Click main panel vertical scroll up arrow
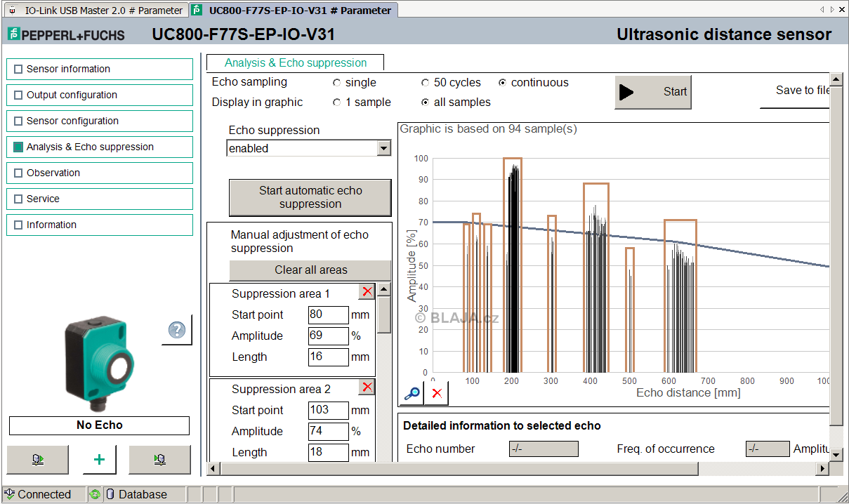 pos(836,79)
